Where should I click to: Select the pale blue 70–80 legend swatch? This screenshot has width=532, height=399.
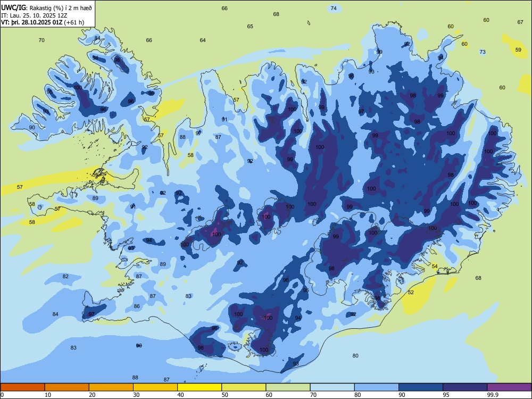click(x=332, y=387)
